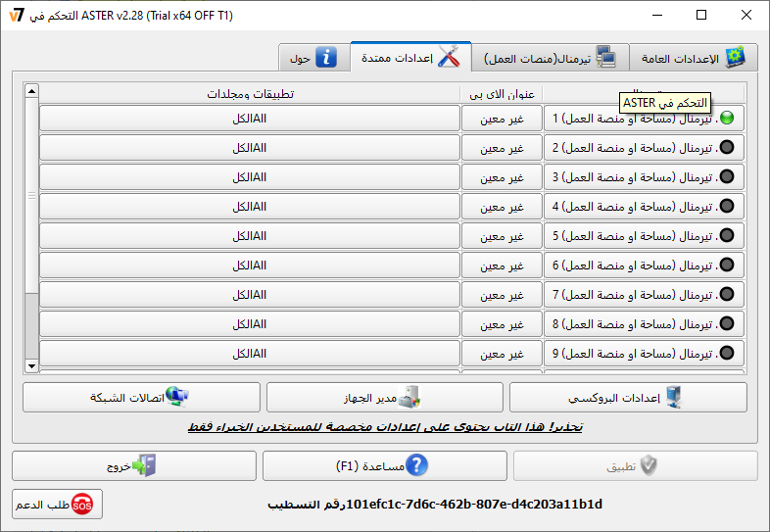This screenshot has width=770, height=532.
Task: Click the dark status indicator of terminal 2
Action: pyautogui.click(x=727, y=147)
